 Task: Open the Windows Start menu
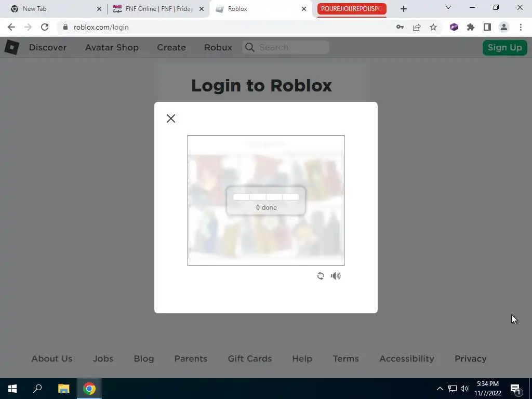(x=12, y=389)
